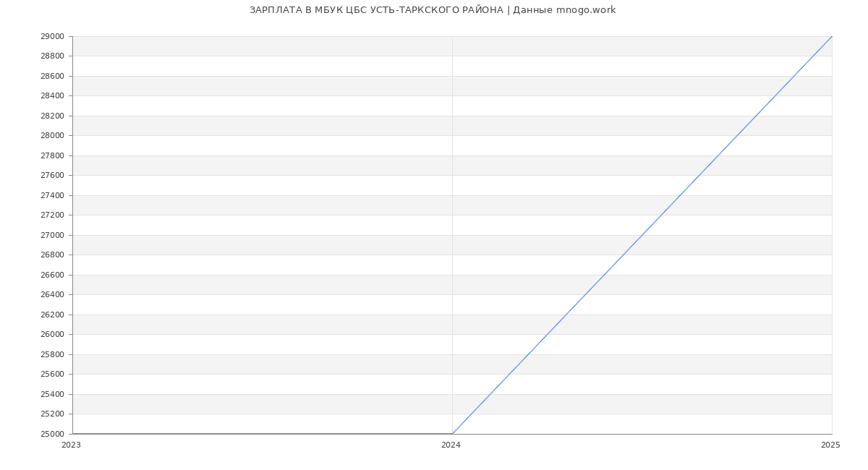868x470 pixels.
Task: Select the 25000 y-axis label
Action: click(x=53, y=434)
